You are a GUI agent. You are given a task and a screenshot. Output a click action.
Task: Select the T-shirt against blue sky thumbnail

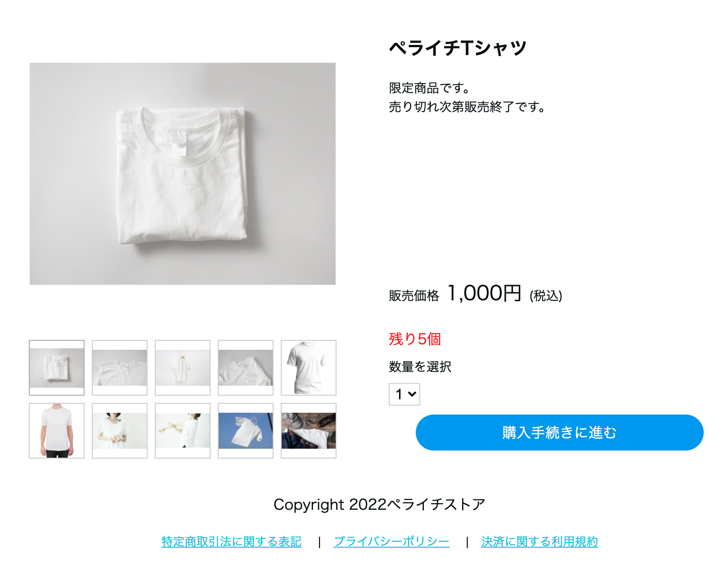(246, 431)
